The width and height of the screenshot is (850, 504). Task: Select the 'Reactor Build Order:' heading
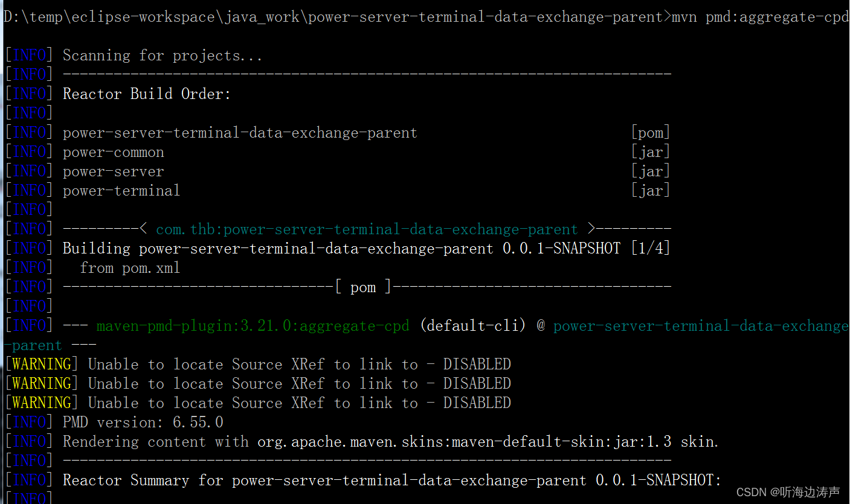point(147,94)
